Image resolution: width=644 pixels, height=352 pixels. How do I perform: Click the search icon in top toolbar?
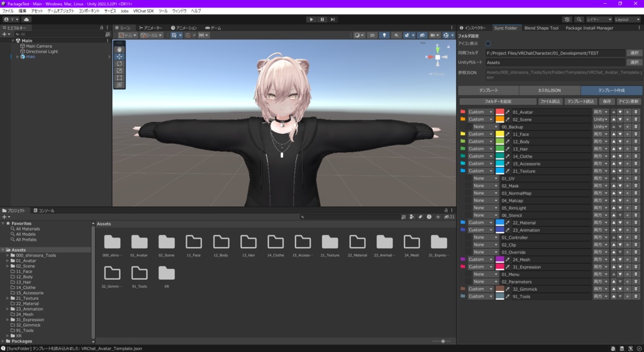point(579,19)
